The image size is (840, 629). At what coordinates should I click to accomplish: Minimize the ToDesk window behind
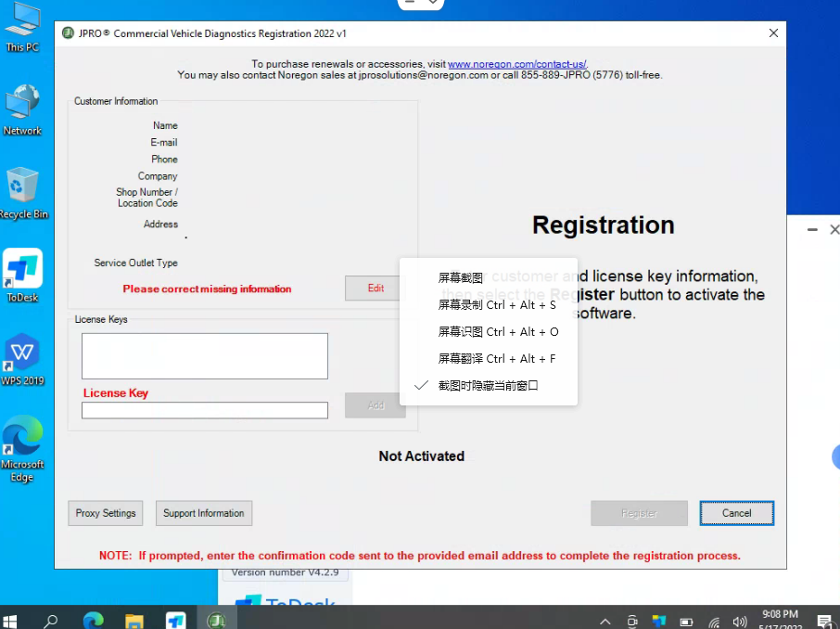click(x=813, y=229)
